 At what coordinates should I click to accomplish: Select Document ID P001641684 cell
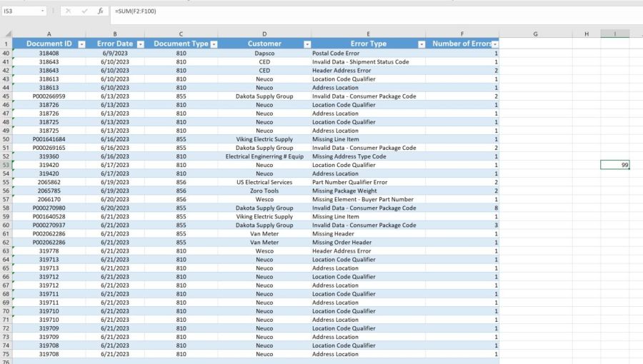[49, 139]
